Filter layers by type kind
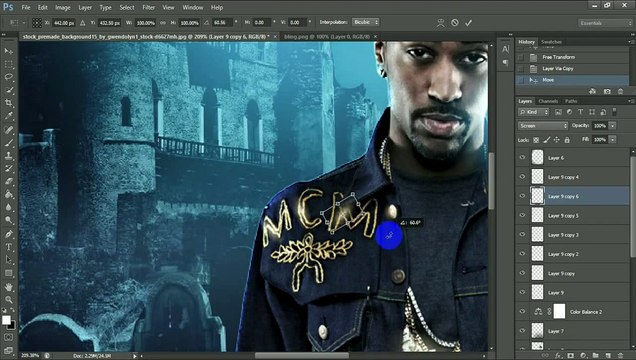The height and width of the screenshot is (360, 636). coord(580,112)
